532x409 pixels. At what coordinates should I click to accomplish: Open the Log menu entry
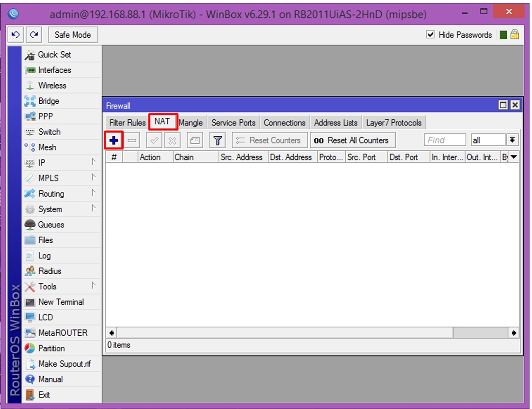62,255
